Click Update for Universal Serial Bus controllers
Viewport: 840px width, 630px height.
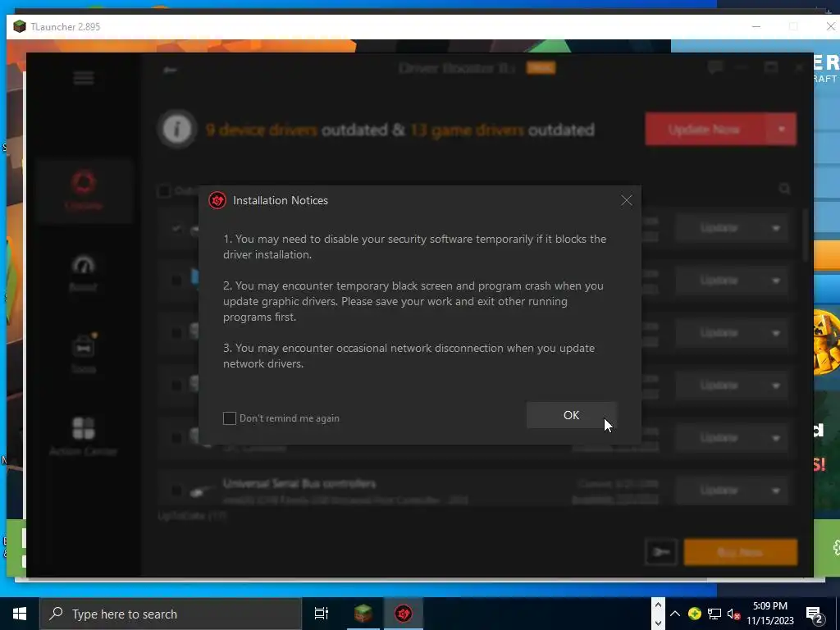click(x=719, y=491)
